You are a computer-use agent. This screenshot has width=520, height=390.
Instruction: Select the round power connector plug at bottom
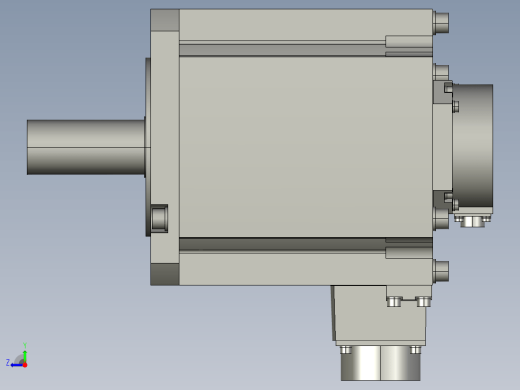(380, 363)
